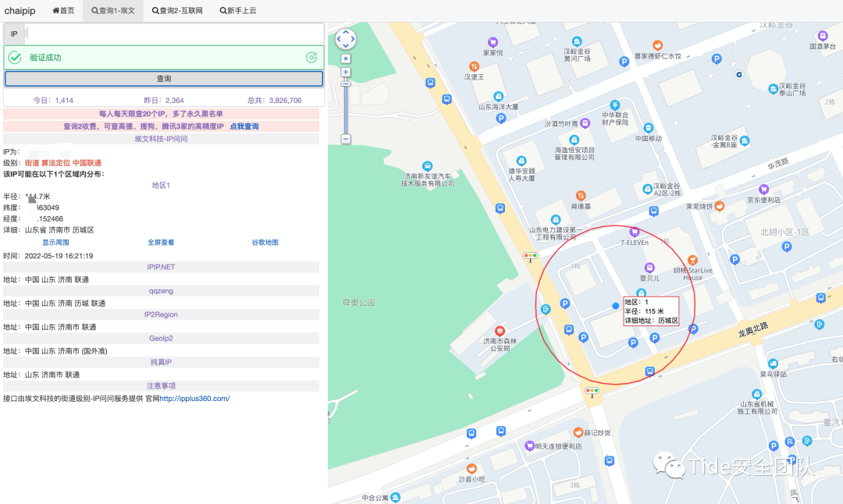
Task: Click the 中国移动 marker
Action: coord(649,128)
